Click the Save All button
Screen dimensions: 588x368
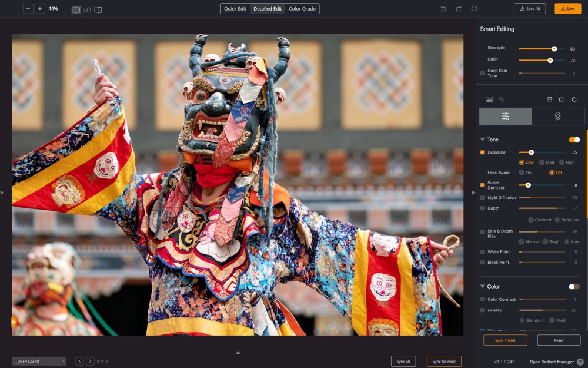pyautogui.click(x=530, y=9)
